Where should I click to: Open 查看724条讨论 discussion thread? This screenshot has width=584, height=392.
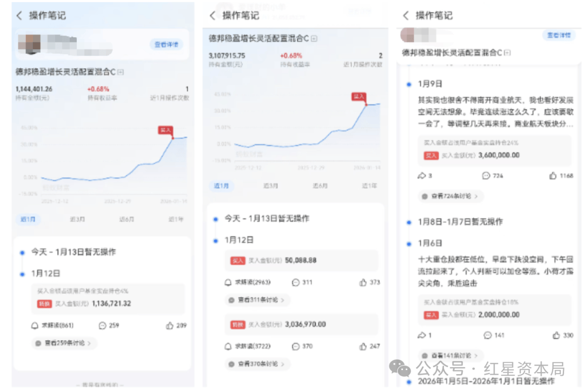pyautogui.click(x=450, y=196)
